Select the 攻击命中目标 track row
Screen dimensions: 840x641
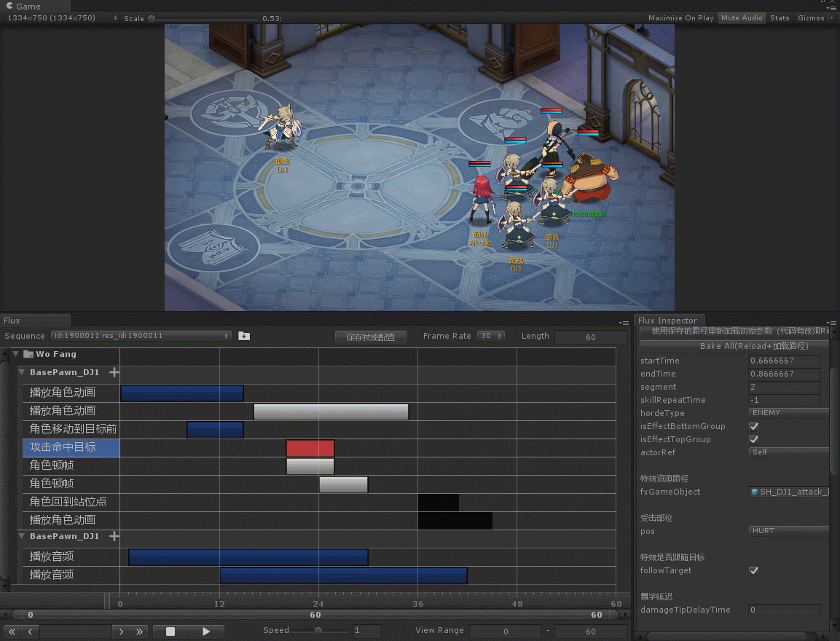click(x=319, y=448)
